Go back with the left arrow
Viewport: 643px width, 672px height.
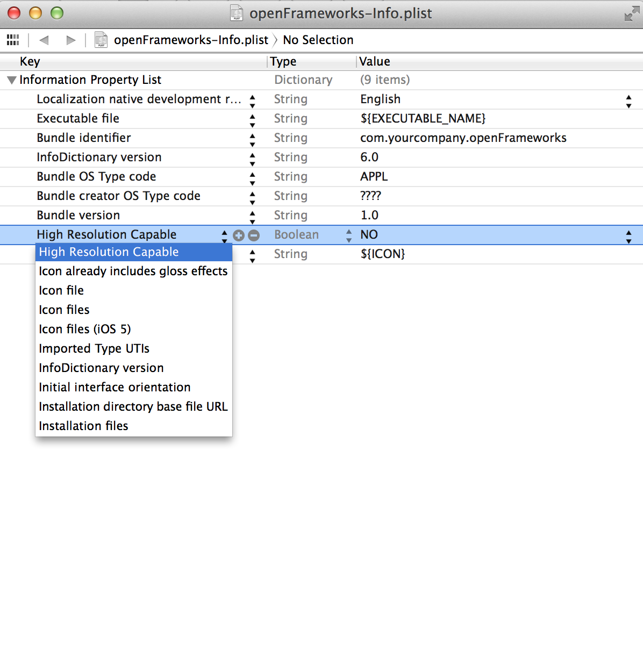pyautogui.click(x=44, y=40)
